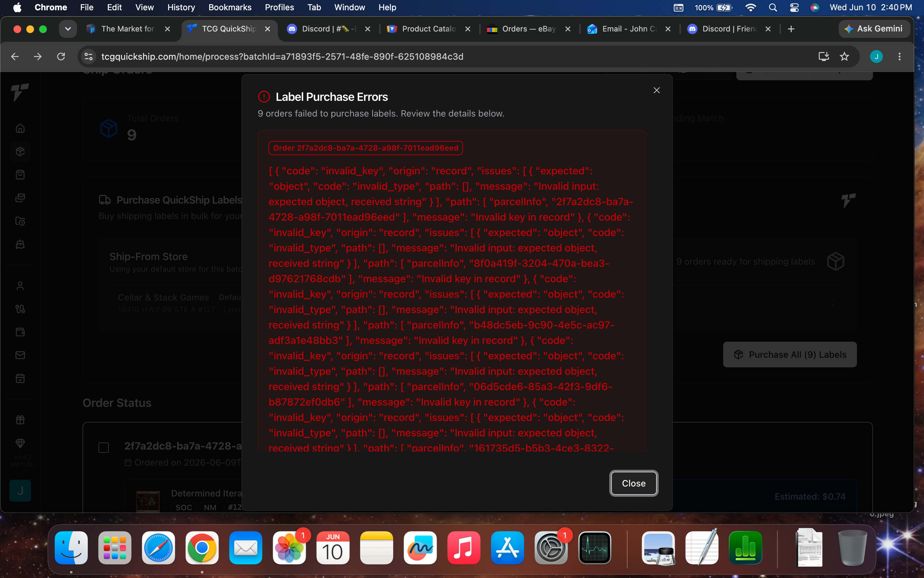Click the Purchase All (9) Labels button

(790, 355)
